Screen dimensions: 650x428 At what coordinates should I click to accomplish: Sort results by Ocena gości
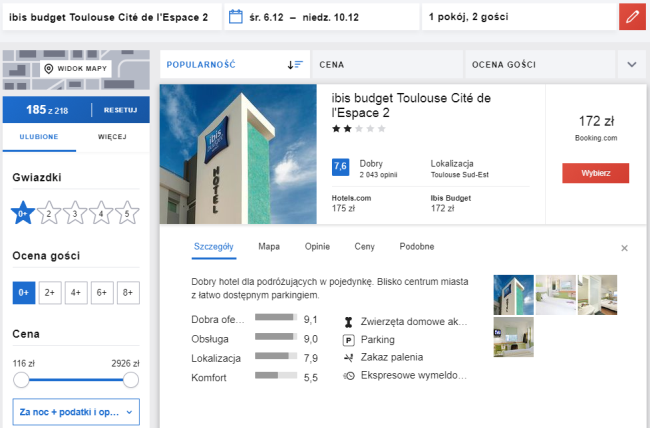(540, 65)
